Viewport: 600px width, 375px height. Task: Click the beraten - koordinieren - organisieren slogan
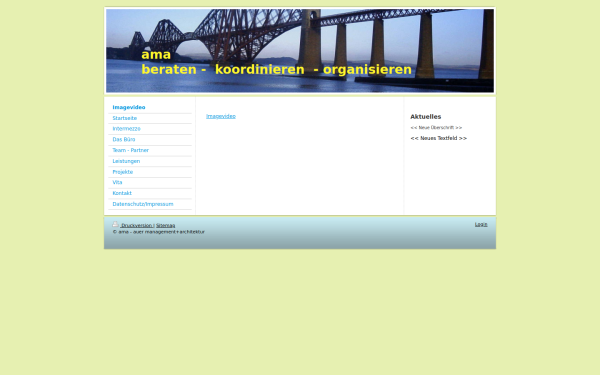[x=277, y=70]
